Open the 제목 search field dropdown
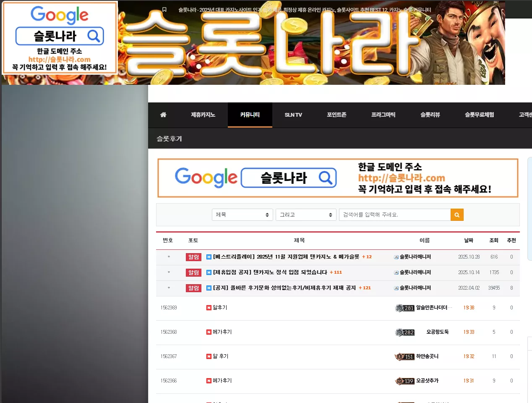 coord(243,215)
